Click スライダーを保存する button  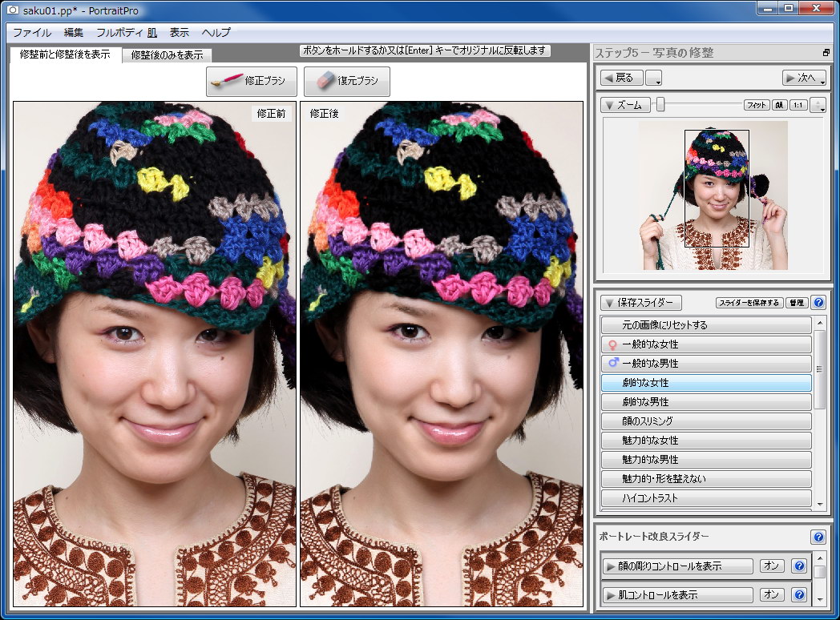click(x=749, y=303)
